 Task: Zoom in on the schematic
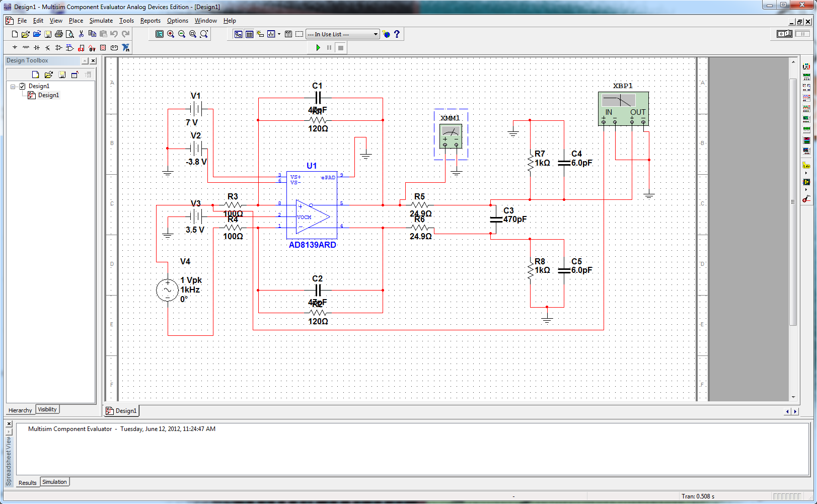171,34
